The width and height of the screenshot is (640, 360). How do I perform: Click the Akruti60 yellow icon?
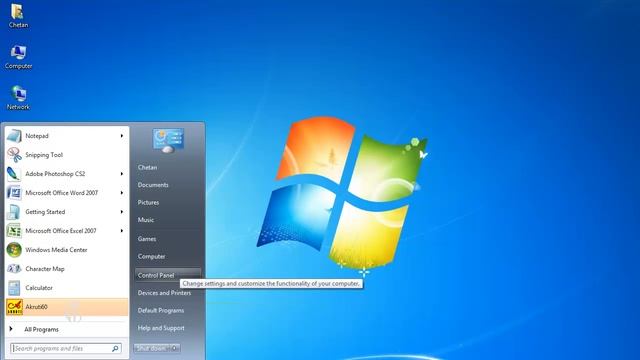14,307
